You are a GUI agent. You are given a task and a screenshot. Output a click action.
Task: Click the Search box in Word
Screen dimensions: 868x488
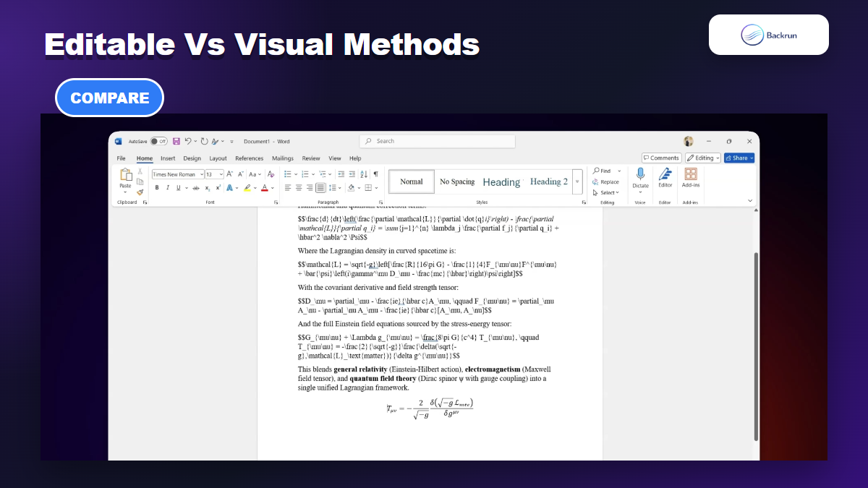[x=437, y=141]
